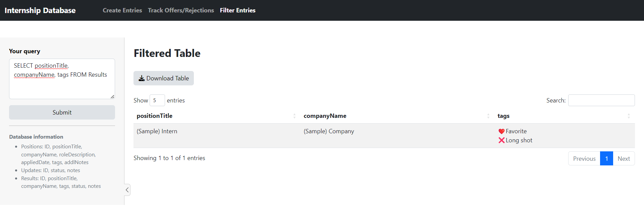644x221 pixels.
Task: Open Track Offers/Rejections tab
Action: coord(181,10)
